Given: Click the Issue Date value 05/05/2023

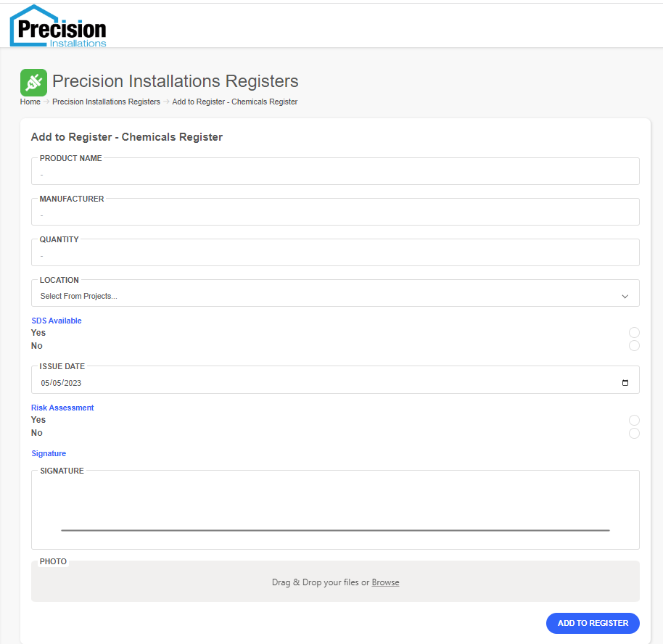Looking at the screenshot, I should pos(61,383).
